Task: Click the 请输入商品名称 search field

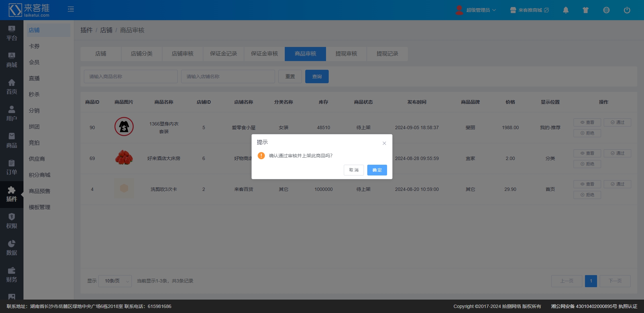Action: tap(130, 76)
